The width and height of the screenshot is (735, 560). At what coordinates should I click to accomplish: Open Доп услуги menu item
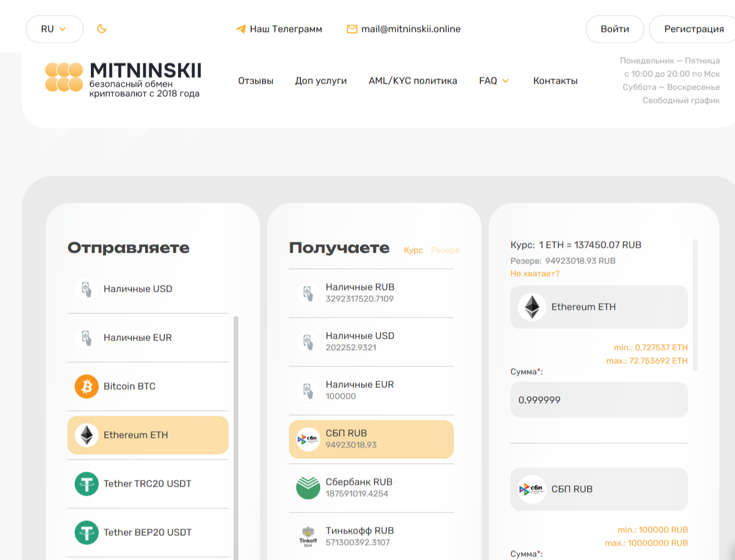pyautogui.click(x=321, y=81)
